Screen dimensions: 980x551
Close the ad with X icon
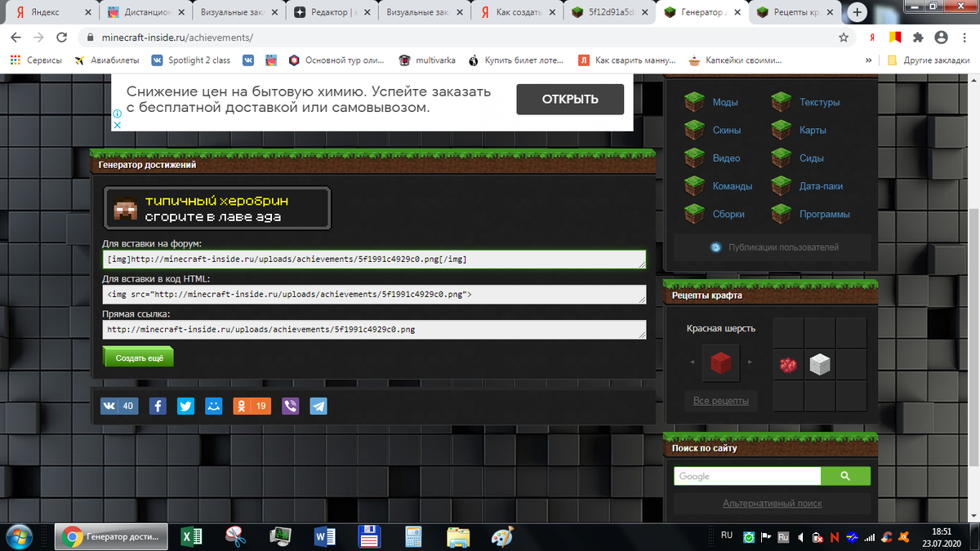[117, 125]
